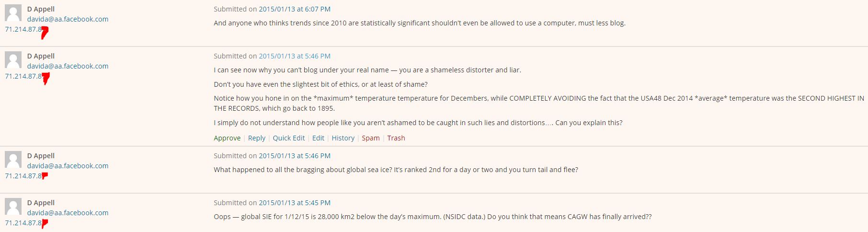Move the comment to Trash

click(396, 138)
